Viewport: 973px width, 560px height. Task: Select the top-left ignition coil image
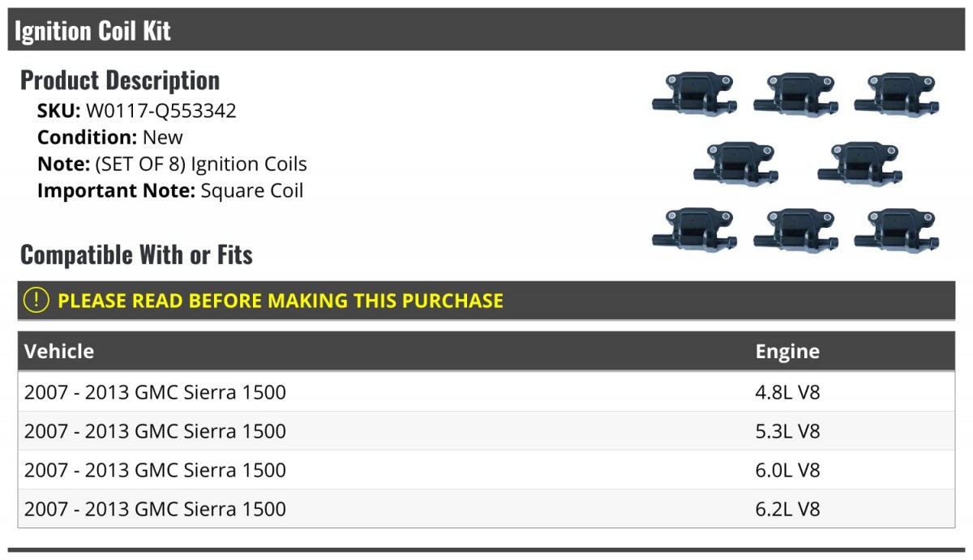(695, 95)
